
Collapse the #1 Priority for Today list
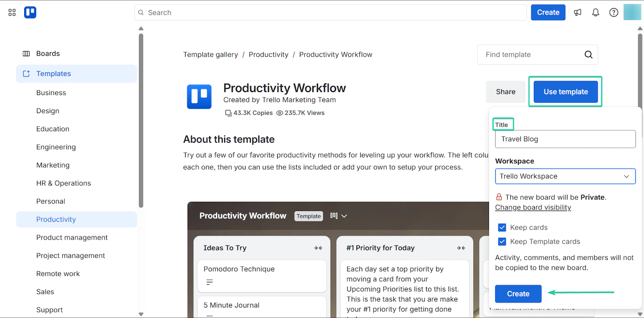tap(461, 248)
